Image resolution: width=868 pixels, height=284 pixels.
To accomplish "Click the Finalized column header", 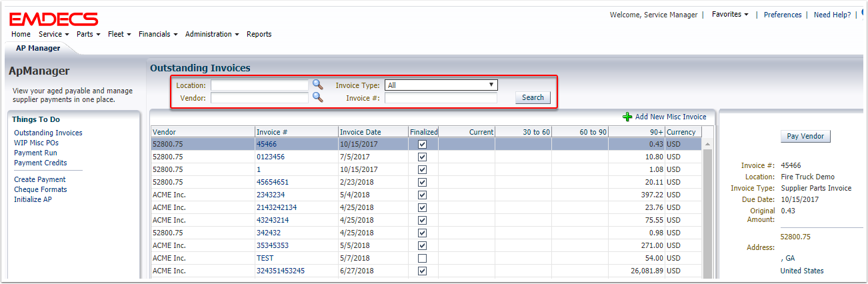I will [x=423, y=132].
